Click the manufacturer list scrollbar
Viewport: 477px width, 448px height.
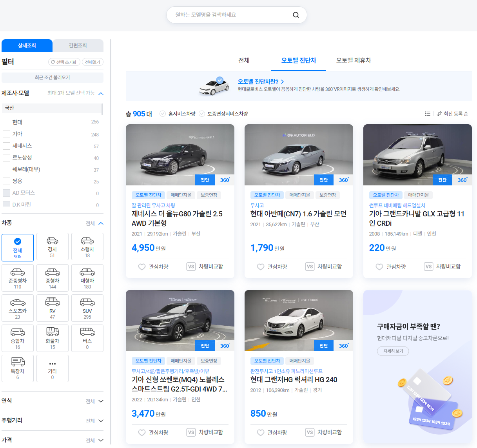(x=102, y=109)
